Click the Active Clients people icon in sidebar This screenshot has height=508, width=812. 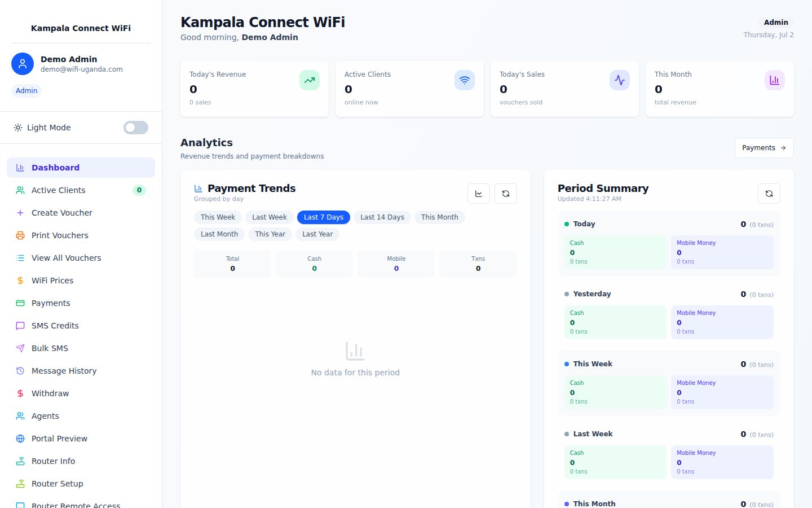click(x=20, y=190)
